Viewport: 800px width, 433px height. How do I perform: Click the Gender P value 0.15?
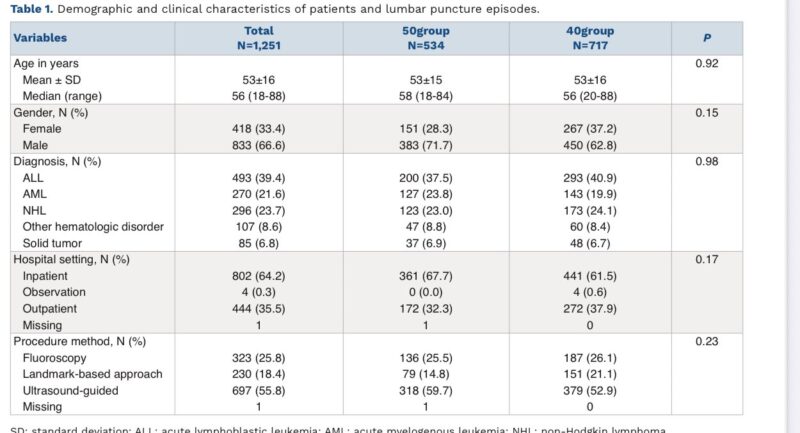click(707, 112)
